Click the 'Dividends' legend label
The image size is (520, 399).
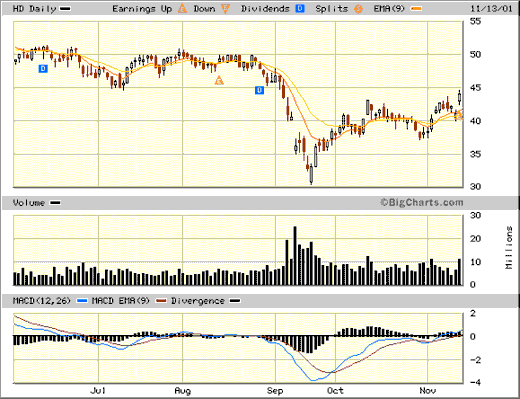265,9
